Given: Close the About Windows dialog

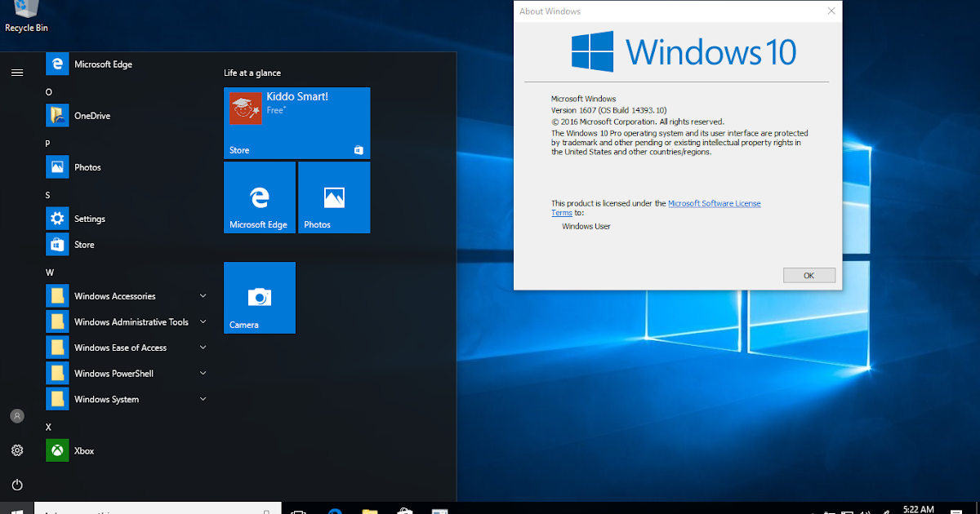Looking at the screenshot, I should click(831, 11).
